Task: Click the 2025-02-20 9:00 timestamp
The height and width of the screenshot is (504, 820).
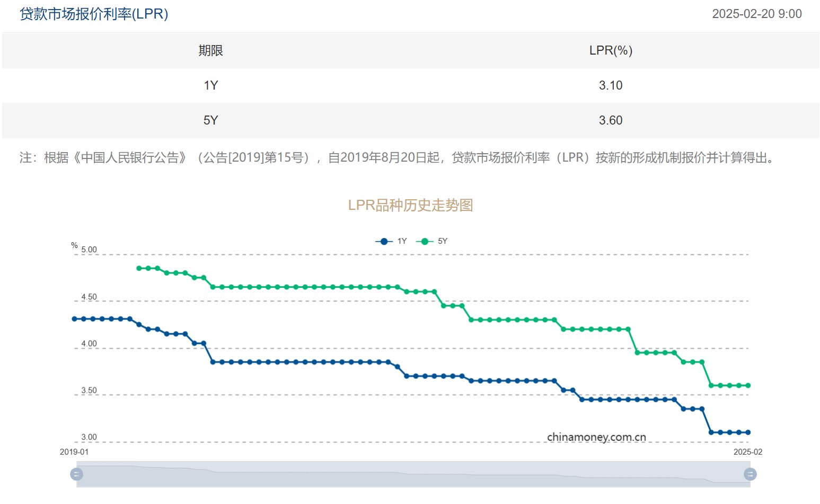Action: (x=756, y=14)
